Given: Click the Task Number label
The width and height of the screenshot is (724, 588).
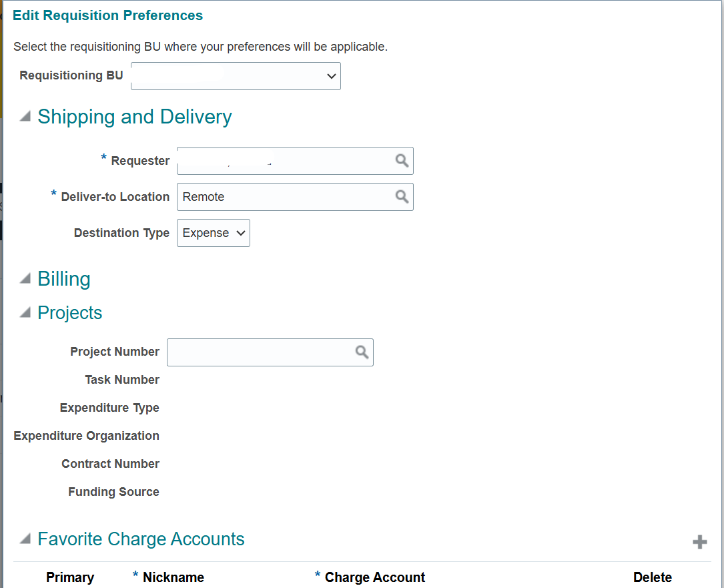Looking at the screenshot, I should click(x=122, y=380).
